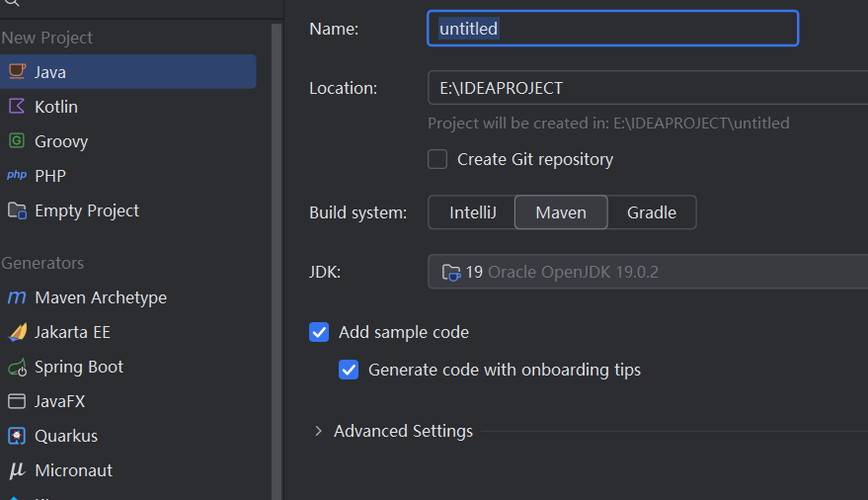This screenshot has height=500, width=868.
Task: Switch build system to Gradle
Action: [652, 212]
